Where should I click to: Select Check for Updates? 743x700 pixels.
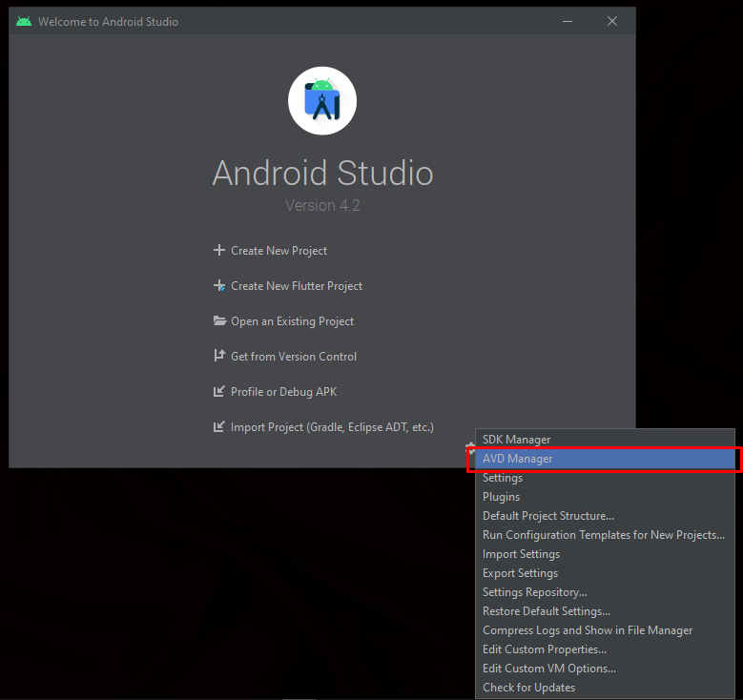click(x=605, y=688)
